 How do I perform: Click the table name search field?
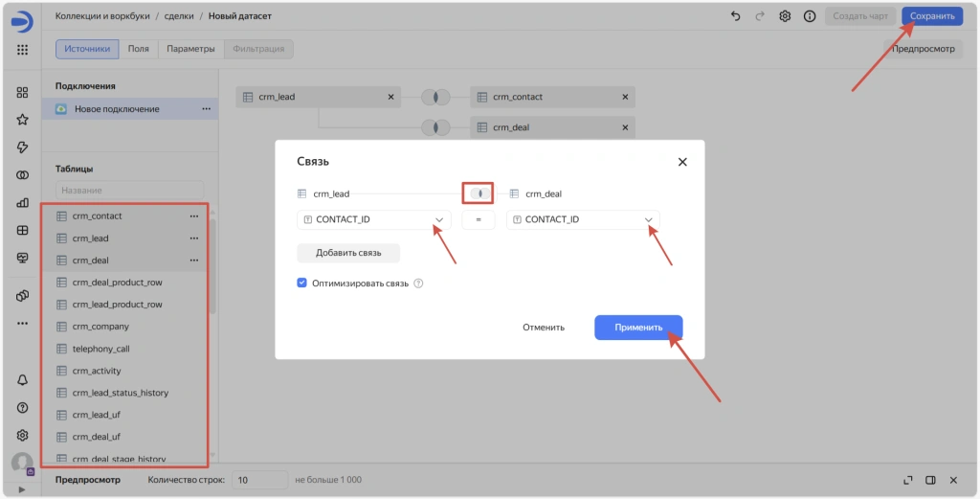(x=129, y=191)
